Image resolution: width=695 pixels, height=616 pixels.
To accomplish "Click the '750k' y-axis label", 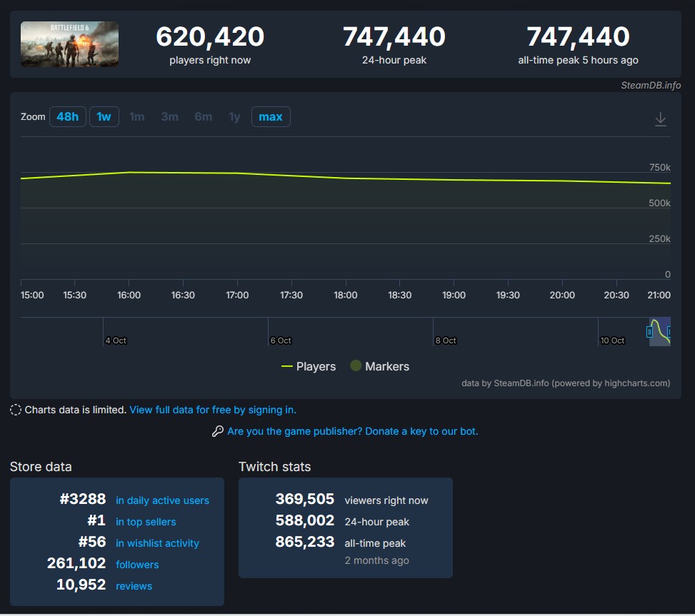I will (659, 168).
